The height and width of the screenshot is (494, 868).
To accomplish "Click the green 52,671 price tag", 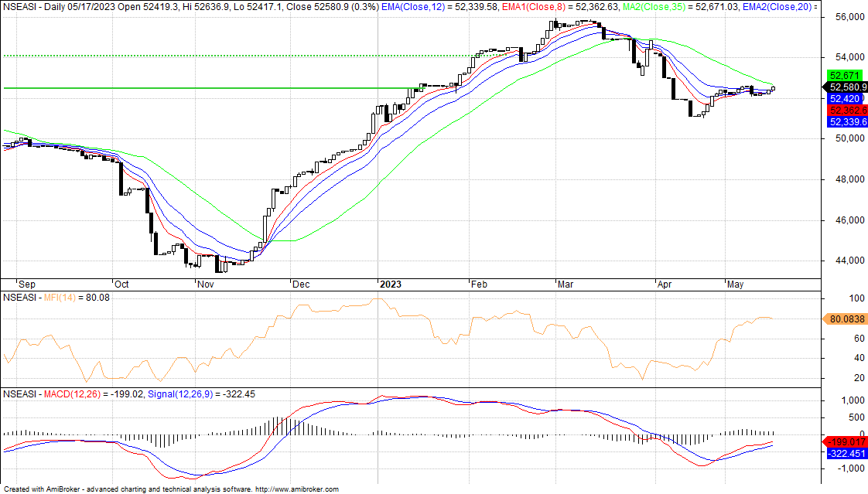I will tap(844, 75).
